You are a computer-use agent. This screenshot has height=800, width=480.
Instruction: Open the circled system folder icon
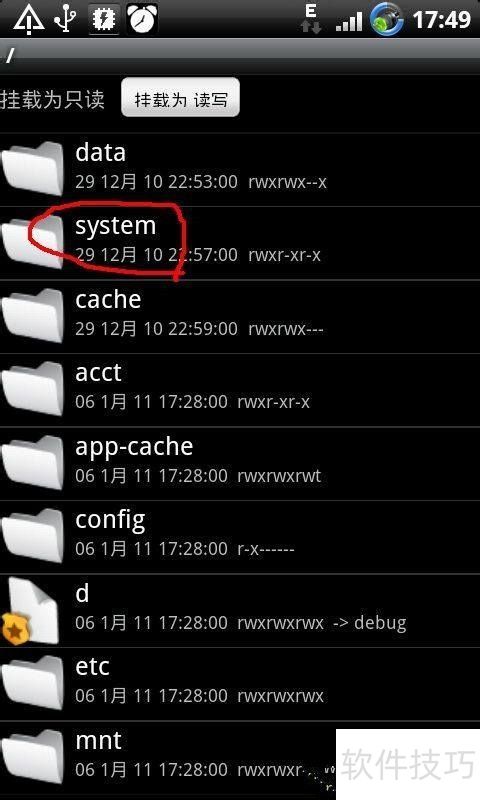(33, 242)
